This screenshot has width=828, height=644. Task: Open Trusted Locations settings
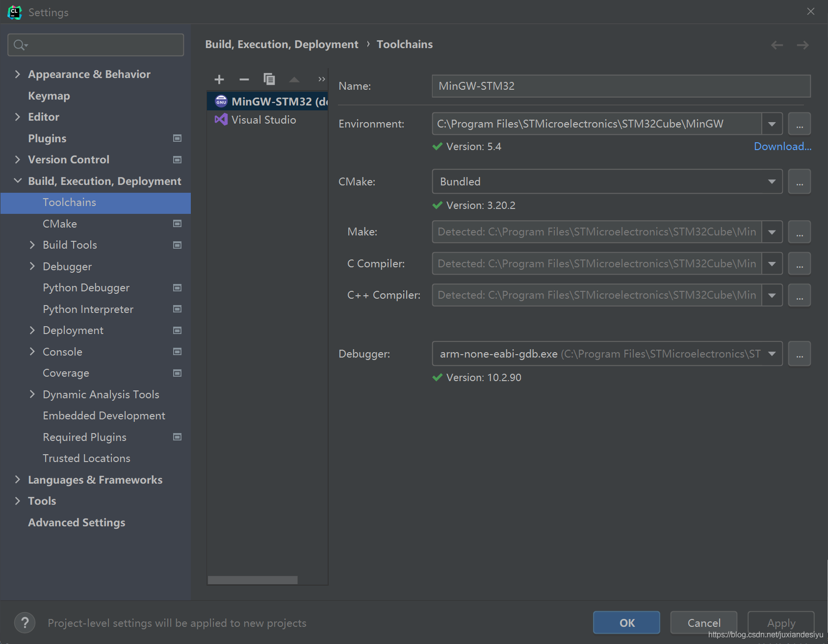point(86,458)
